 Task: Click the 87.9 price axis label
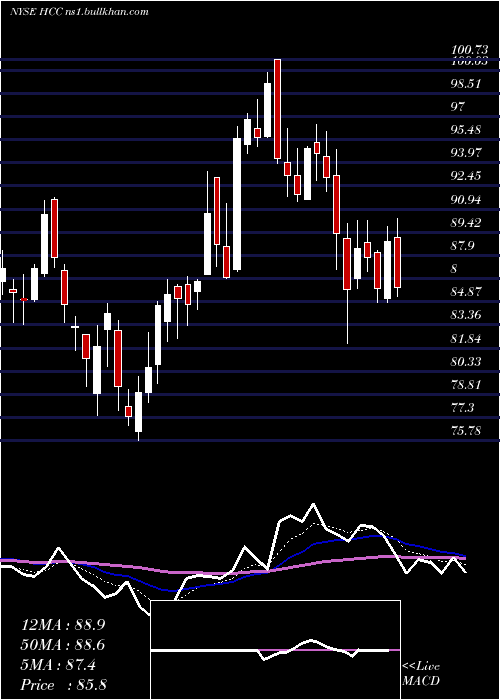click(462, 246)
